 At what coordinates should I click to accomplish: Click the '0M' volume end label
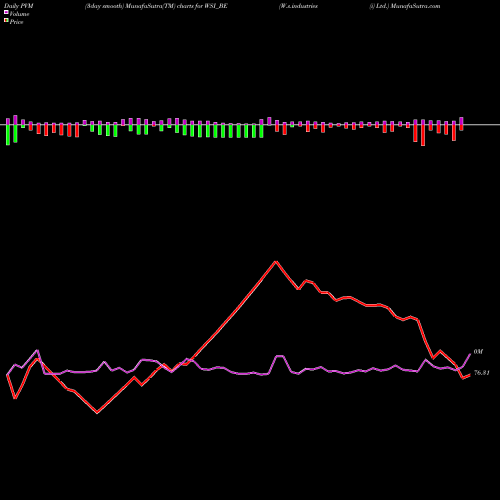pos(478,352)
